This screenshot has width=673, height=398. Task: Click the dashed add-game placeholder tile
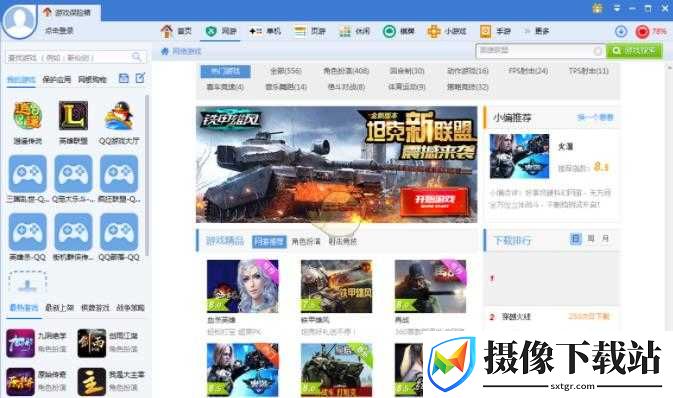(27, 283)
